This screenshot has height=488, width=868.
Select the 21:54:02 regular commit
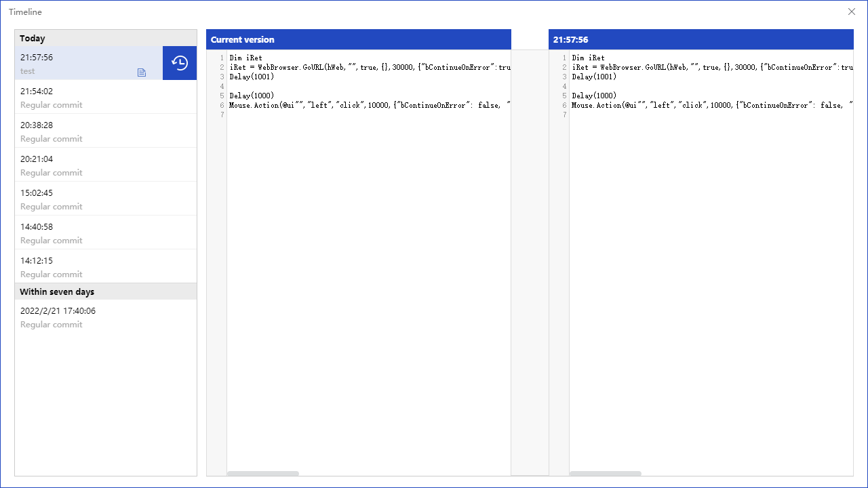point(106,97)
